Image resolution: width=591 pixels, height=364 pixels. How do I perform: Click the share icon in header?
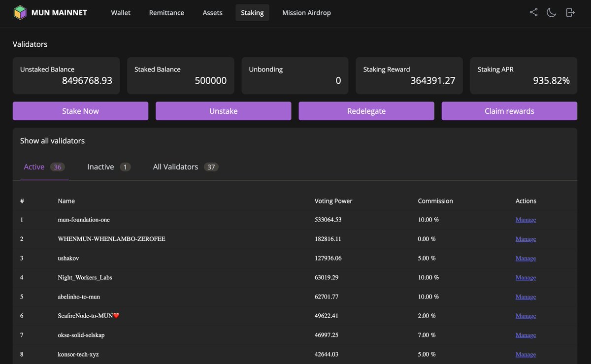pos(533,12)
